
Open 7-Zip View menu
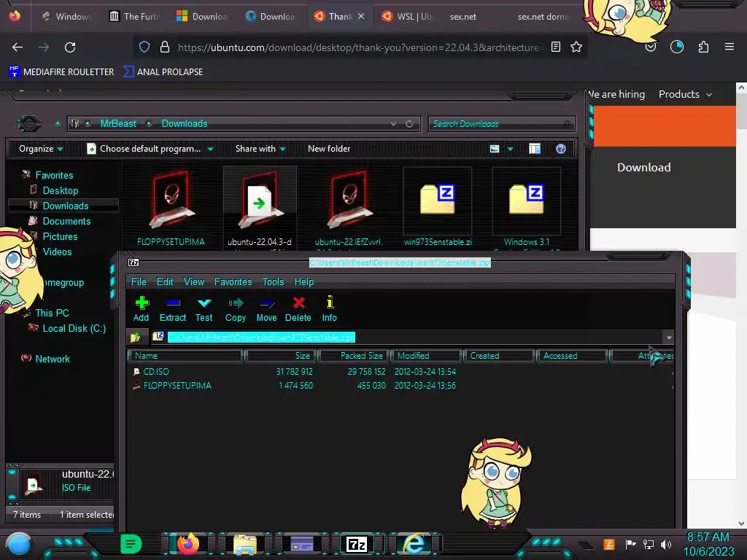194,282
